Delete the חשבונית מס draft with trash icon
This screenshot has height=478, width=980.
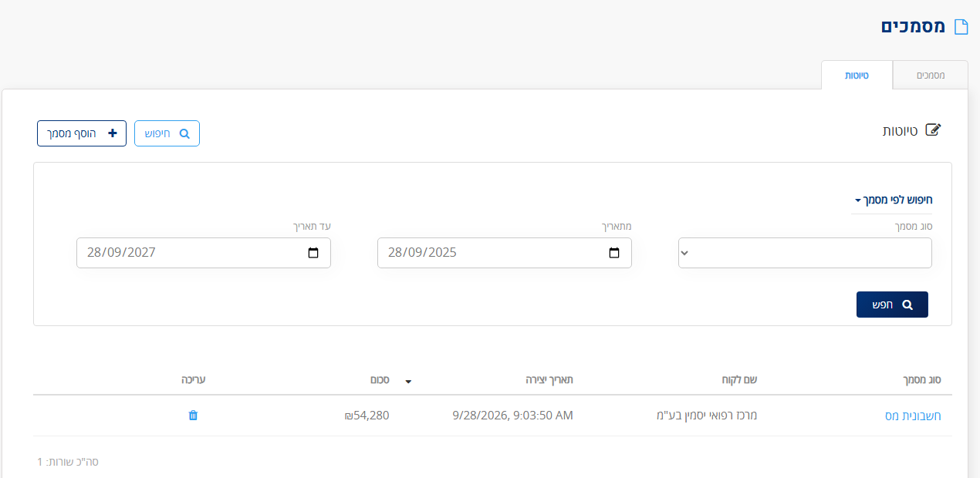[193, 416]
